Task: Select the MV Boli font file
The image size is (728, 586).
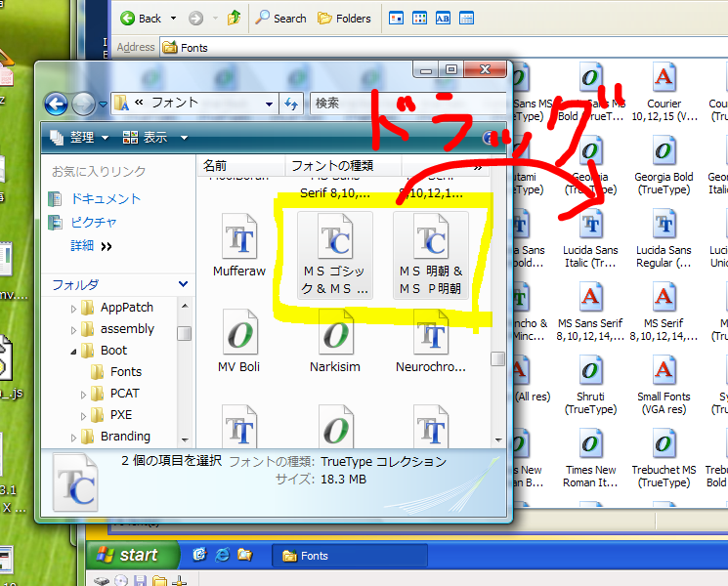Action: (239, 341)
